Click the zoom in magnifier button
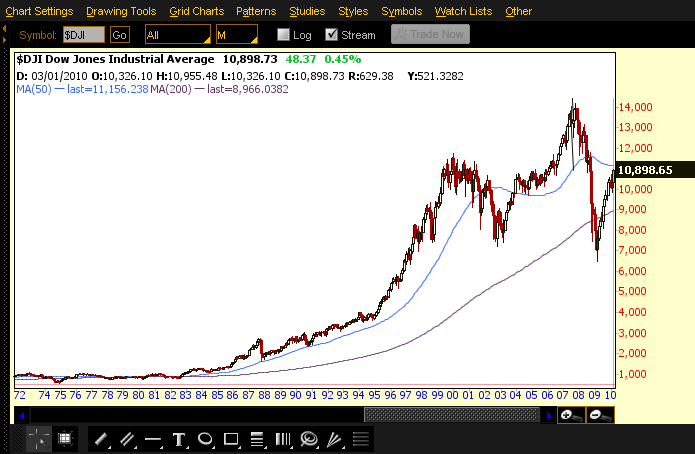695x454 pixels. (x=571, y=415)
